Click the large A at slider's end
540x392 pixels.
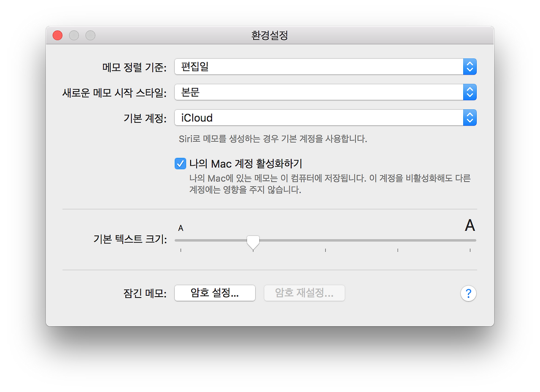[470, 226]
